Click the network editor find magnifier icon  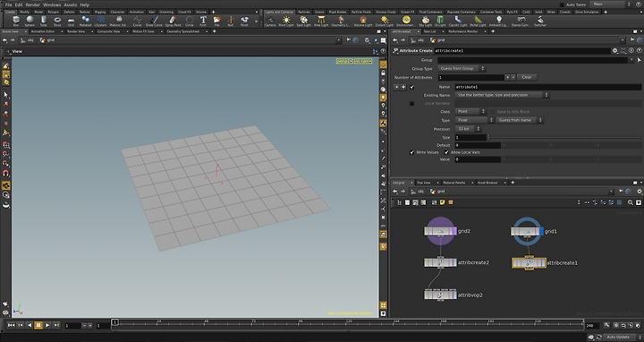tap(631, 202)
